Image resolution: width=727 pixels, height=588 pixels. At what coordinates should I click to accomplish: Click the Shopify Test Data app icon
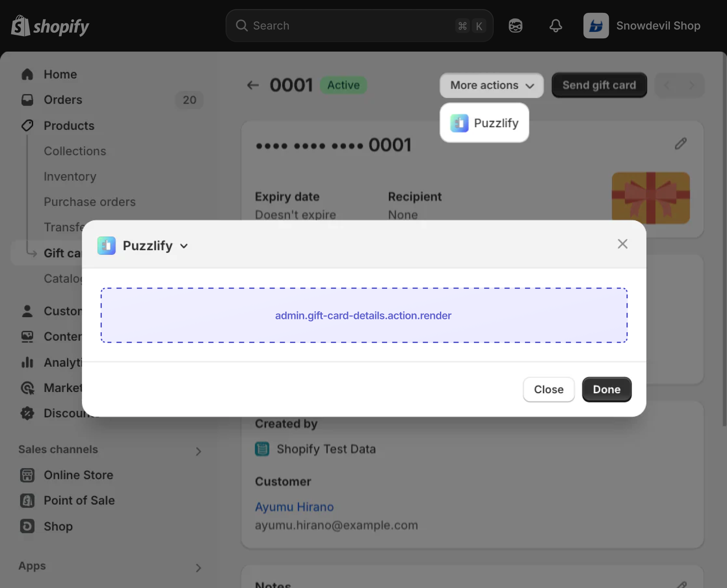(x=262, y=449)
